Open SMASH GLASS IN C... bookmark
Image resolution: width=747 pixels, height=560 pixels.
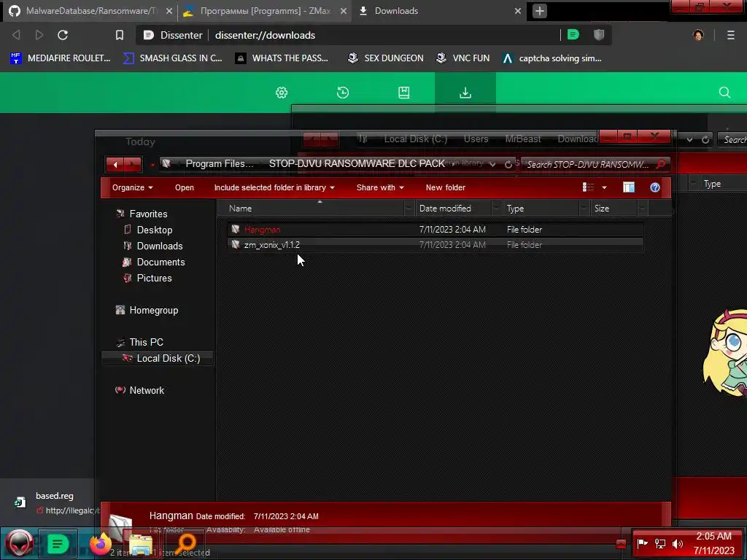[172, 58]
